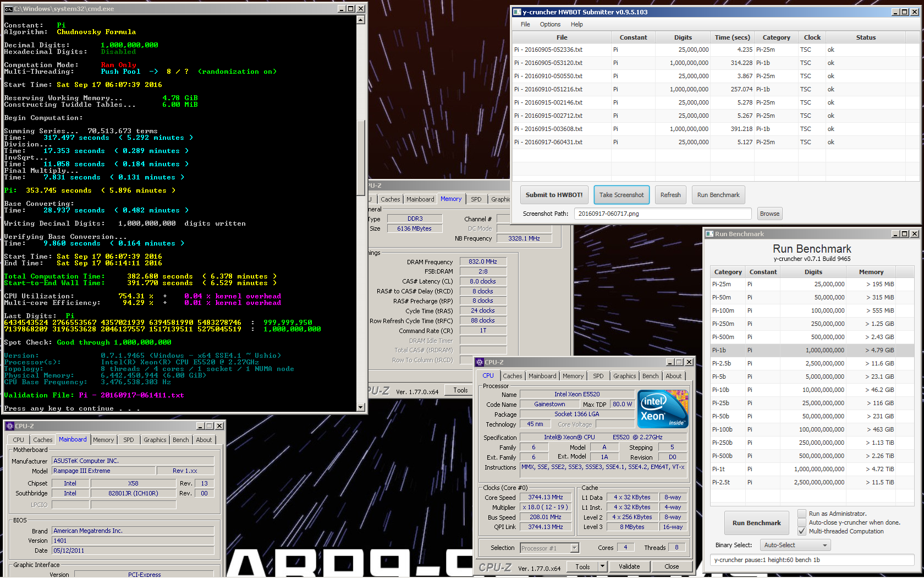Open SPD tab in the CPU tab window
This screenshot has width=924, height=578.
coord(598,376)
